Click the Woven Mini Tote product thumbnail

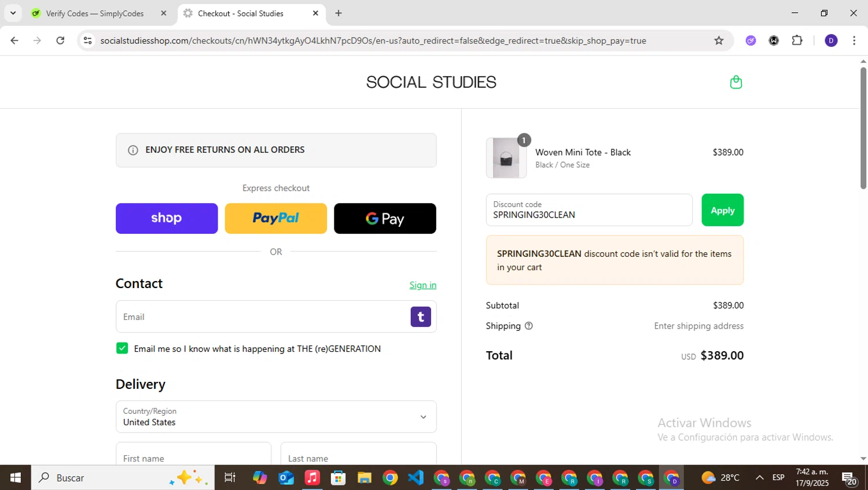click(x=506, y=158)
